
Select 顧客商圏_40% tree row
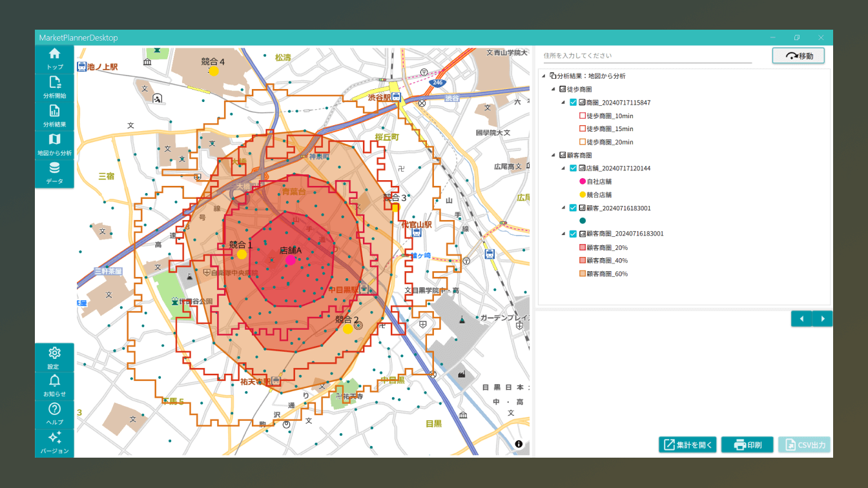(604, 261)
